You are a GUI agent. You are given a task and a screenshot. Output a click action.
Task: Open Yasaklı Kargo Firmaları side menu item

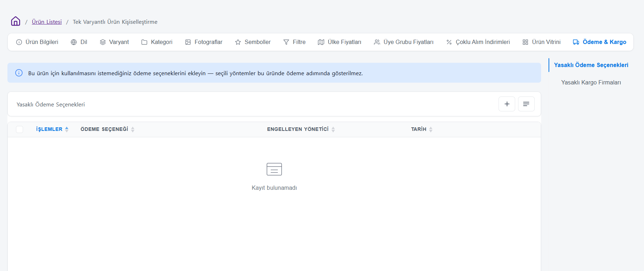tap(591, 82)
